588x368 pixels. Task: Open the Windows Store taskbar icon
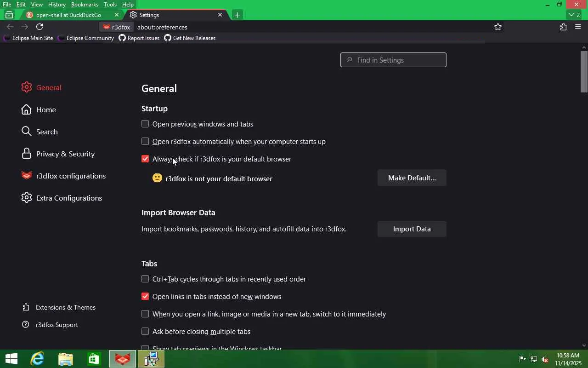[x=94, y=359]
